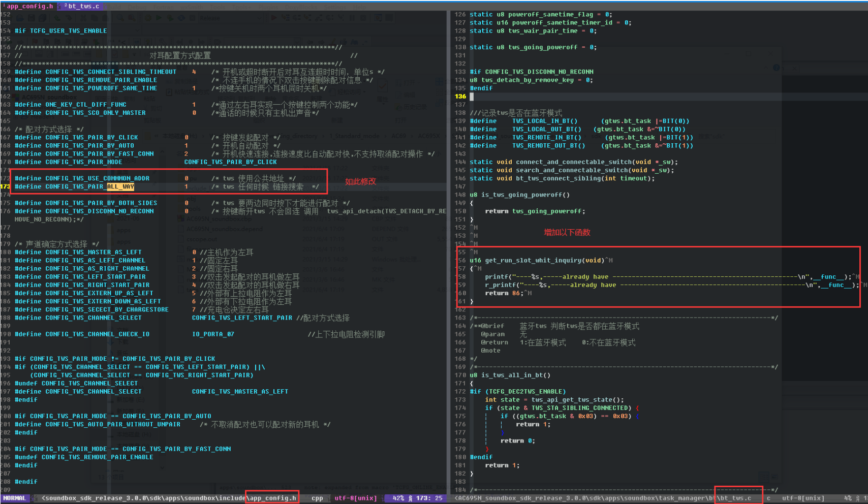868x504 pixels.
Task: Click CONFIG_TWS_PAIR_ALL_WAY define on line 173
Action: (89, 186)
